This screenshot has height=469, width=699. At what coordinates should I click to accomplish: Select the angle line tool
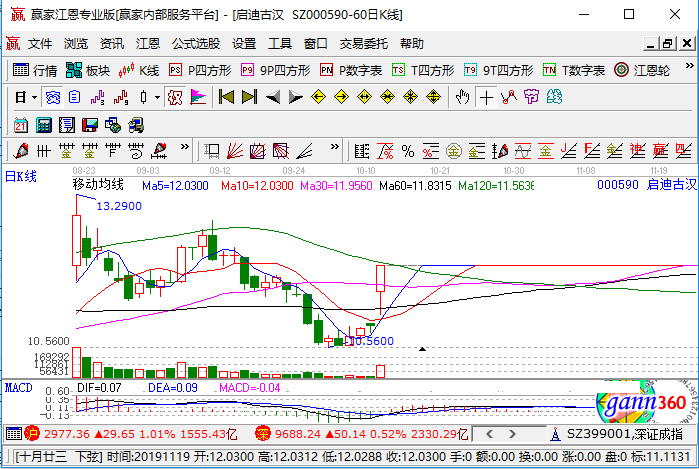click(x=304, y=152)
